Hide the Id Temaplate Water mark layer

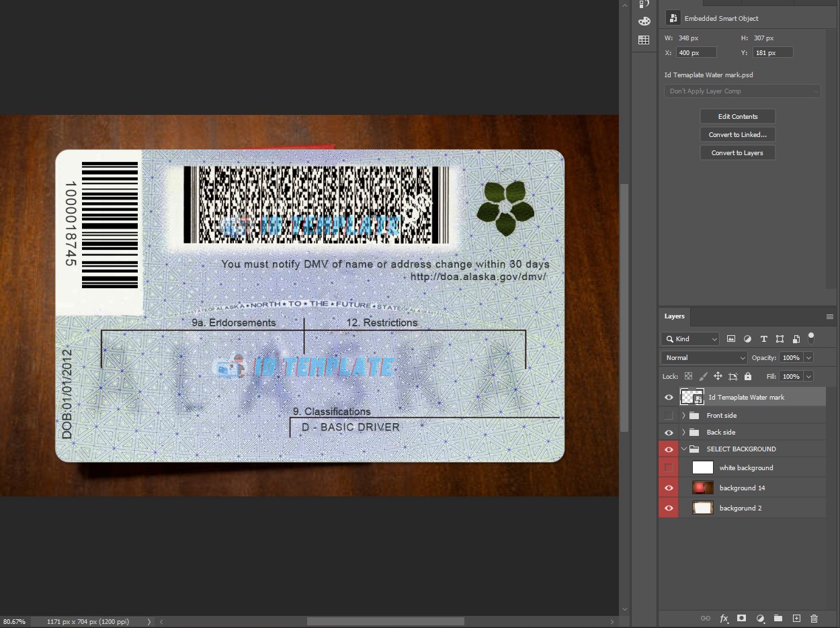[x=669, y=398]
